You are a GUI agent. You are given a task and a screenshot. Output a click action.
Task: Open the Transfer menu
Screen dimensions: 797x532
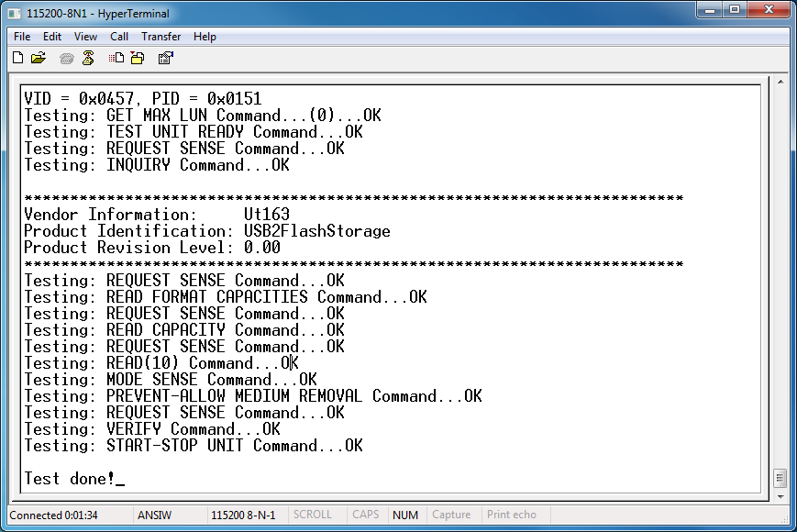161,37
